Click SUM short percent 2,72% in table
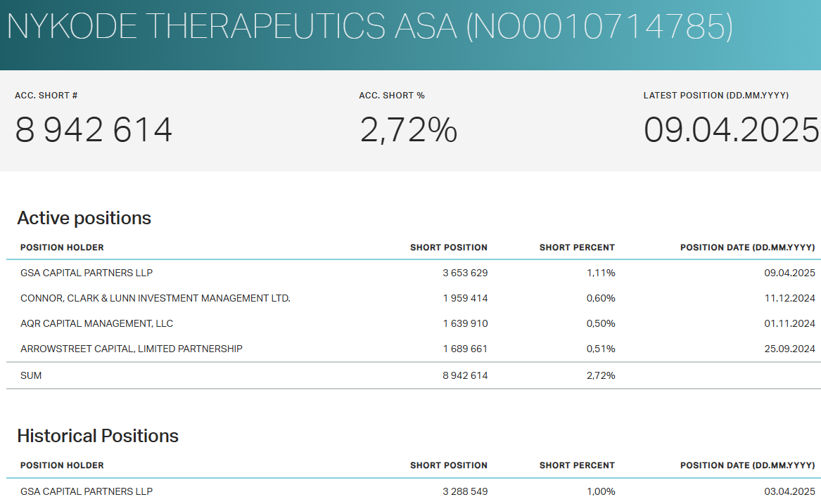Screen dimensions: 821x504 pos(601,375)
